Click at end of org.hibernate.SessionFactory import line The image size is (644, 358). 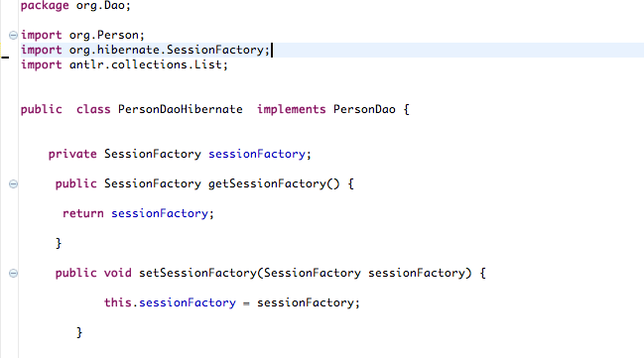pos(271,51)
